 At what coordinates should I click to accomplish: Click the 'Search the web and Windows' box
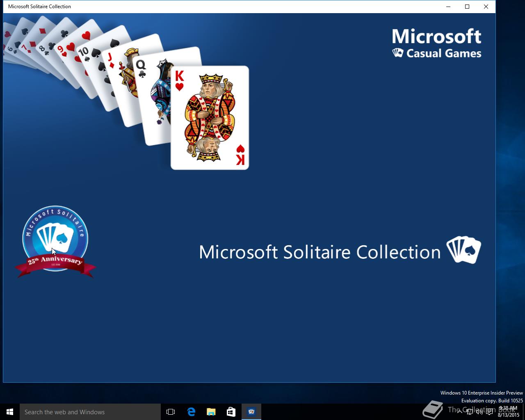coord(90,412)
